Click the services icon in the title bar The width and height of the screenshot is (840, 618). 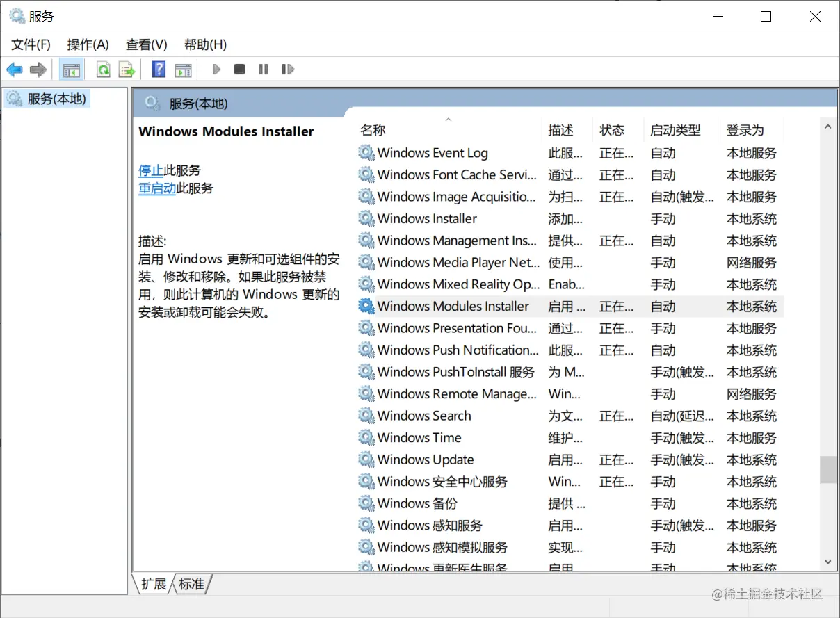click(x=17, y=16)
